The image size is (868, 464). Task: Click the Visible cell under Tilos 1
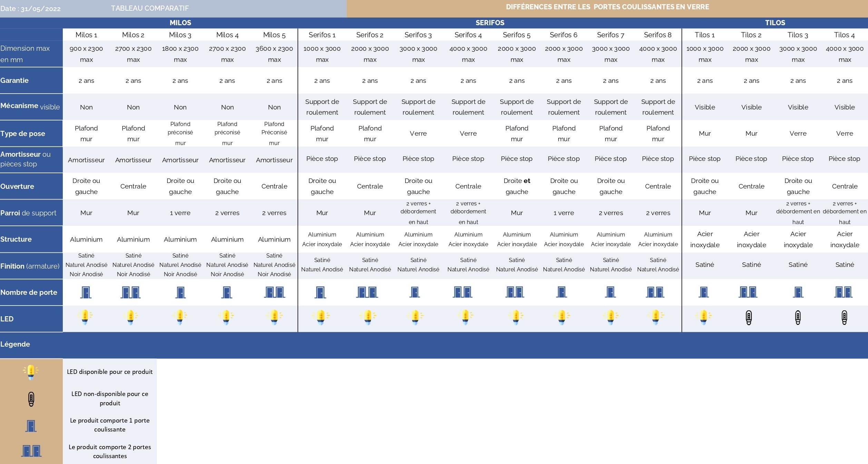[705, 107]
